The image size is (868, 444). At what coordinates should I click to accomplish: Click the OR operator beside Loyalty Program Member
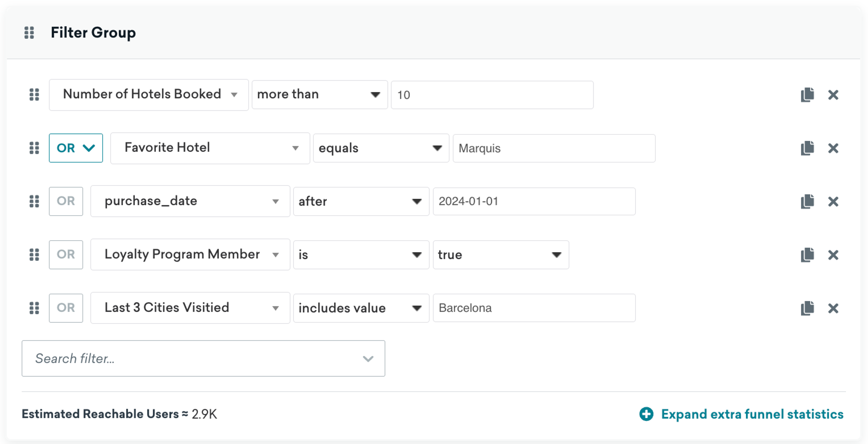(x=66, y=254)
